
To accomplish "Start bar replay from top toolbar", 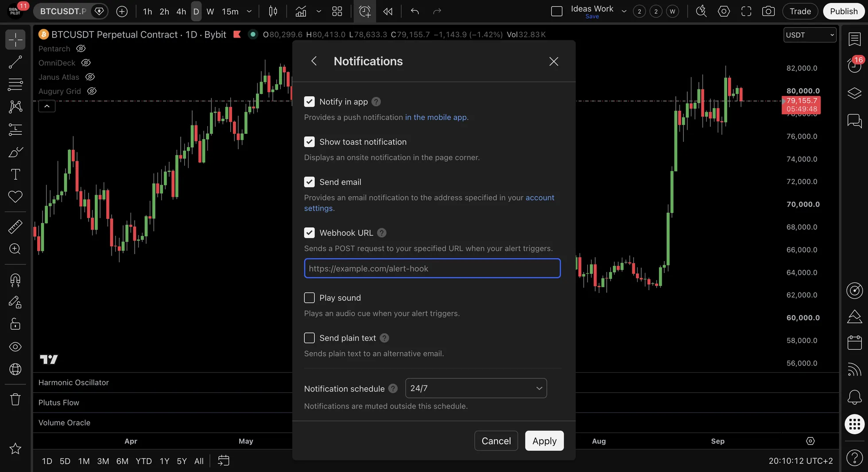I will (388, 11).
